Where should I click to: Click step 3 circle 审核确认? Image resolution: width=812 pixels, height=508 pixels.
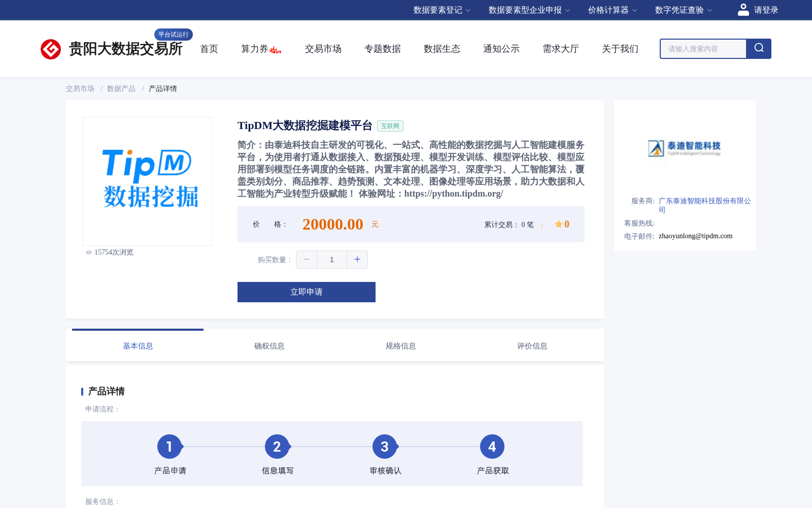coord(385,447)
